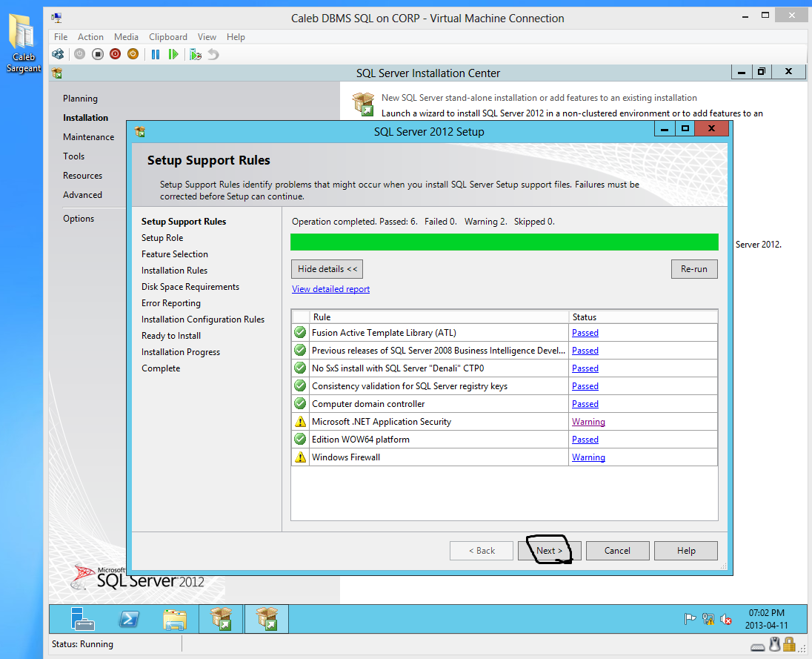812x659 pixels.
Task: Select Maintenance in Installation Center sidebar
Action: coord(89,137)
